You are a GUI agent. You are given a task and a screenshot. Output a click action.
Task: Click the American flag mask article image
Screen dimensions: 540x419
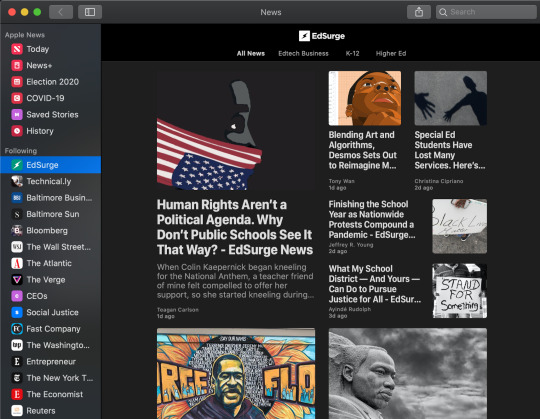tap(236, 130)
